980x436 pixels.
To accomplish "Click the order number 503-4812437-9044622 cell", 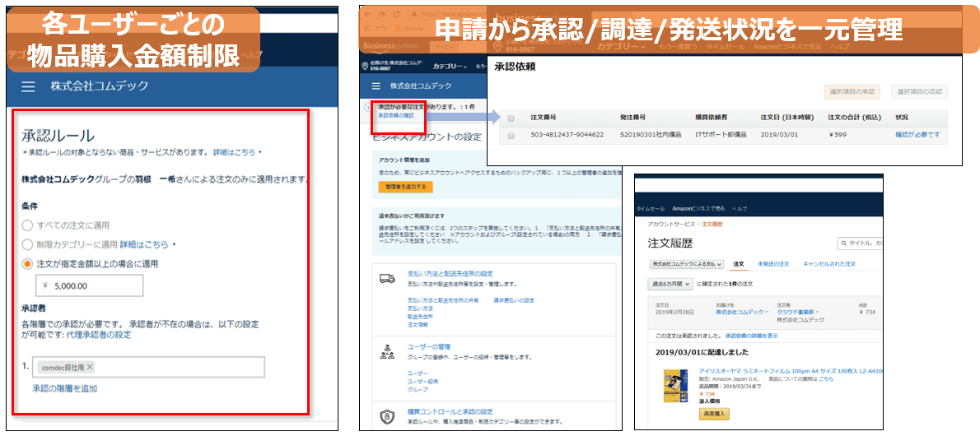I will click(567, 135).
